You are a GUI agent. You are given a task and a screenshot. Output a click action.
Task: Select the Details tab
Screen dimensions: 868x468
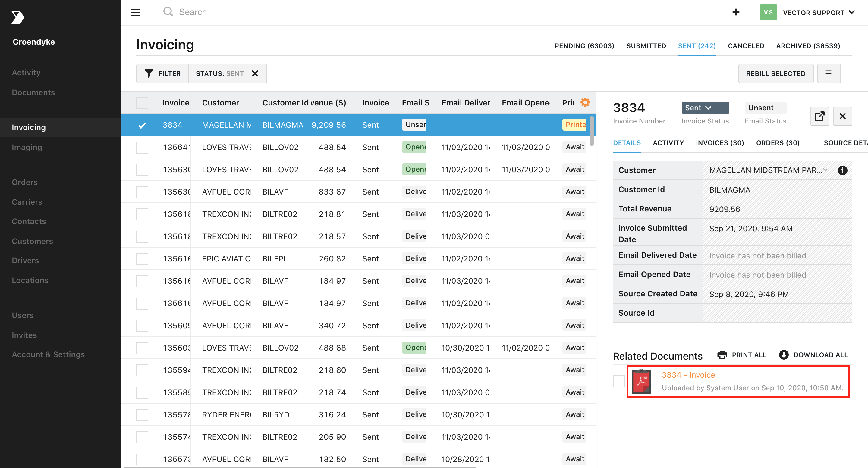coord(627,143)
